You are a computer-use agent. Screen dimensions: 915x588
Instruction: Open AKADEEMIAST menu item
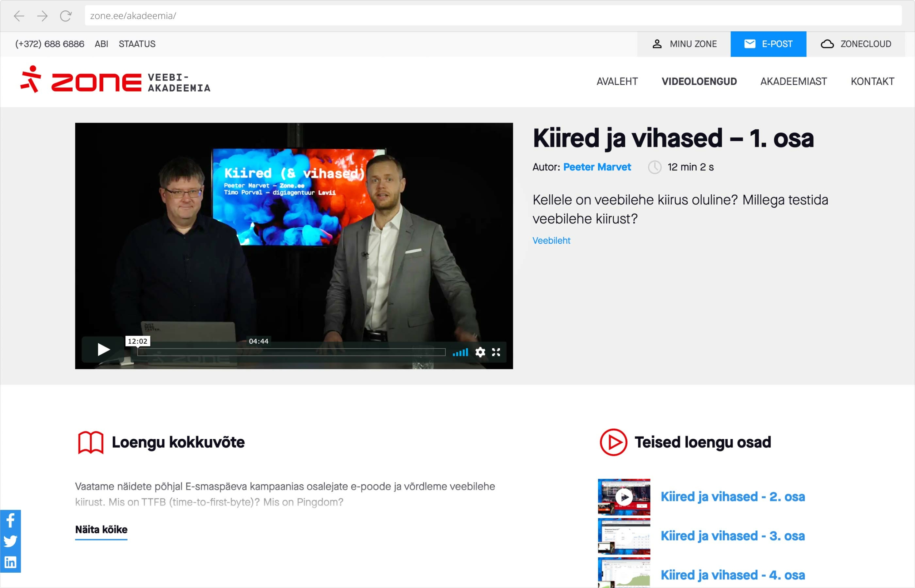click(x=793, y=81)
